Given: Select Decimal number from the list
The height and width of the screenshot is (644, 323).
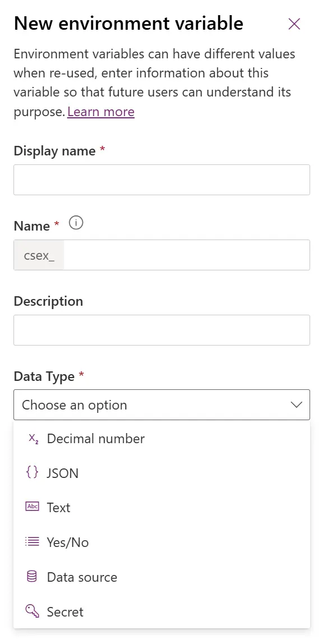Looking at the screenshot, I should click(x=161, y=439).
